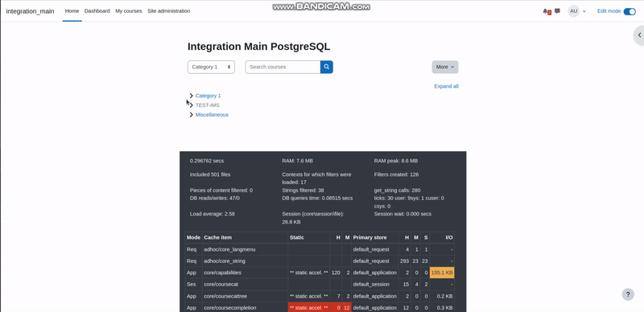Open the block drawer arrow
This screenshot has width=644, height=312.
pyautogui.click(x=639, y=35)
